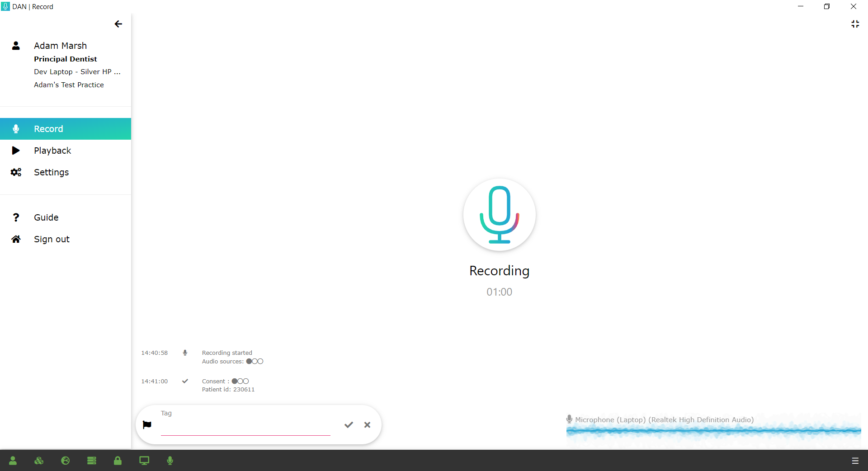868x471 pixels.
Task: Click the microphone audio waveform display
Action: point(713,431)
